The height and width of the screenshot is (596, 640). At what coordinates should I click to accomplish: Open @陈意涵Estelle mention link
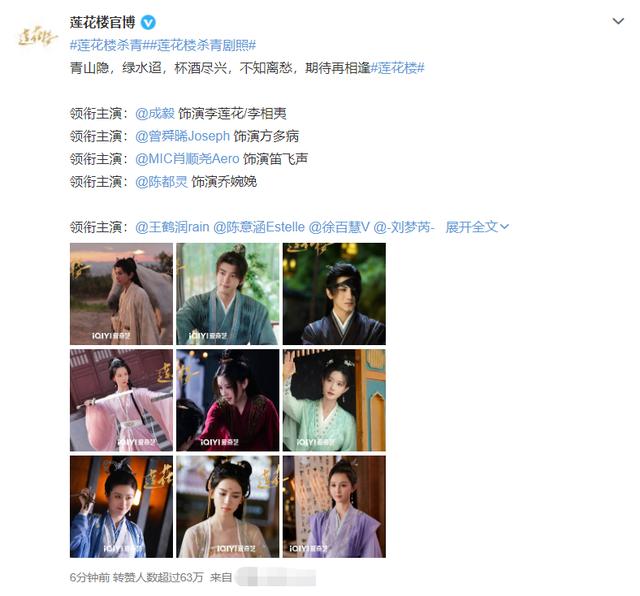[259, 227]
